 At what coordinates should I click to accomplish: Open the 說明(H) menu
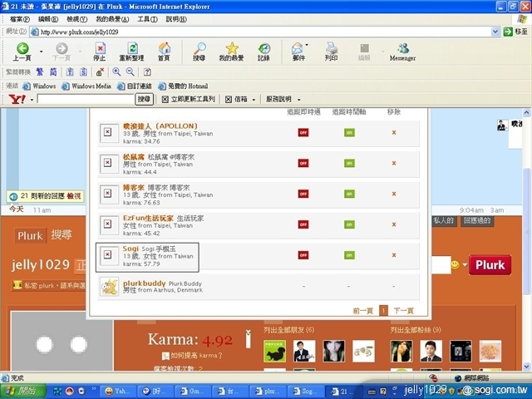176,19
